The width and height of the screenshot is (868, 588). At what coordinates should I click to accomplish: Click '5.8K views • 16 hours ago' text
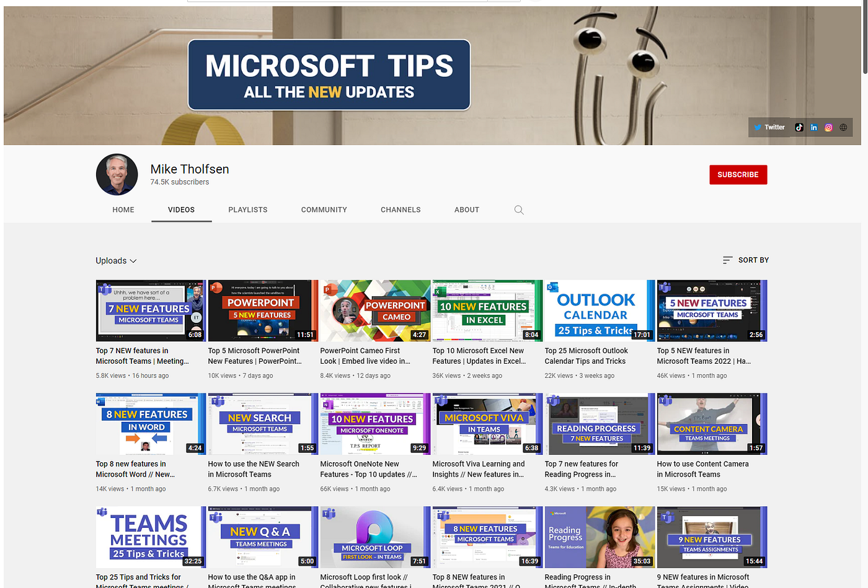click(x=132, y=375)
